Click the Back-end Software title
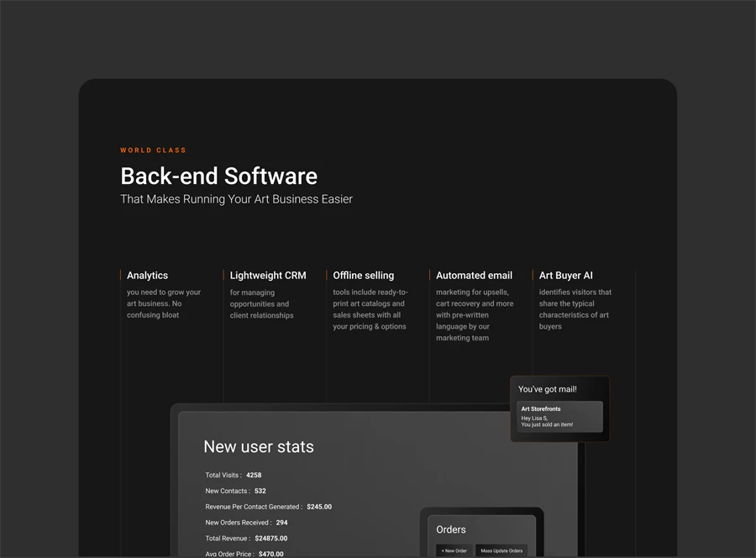Image resolution: width=756 pixels, height=558 pixels. (219, 176)
